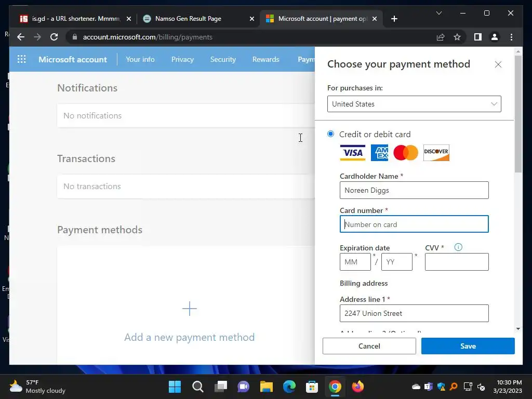Close the Namso Gen Result tab
The height and width of the screenshot is (399, 532).
(252, 19)
